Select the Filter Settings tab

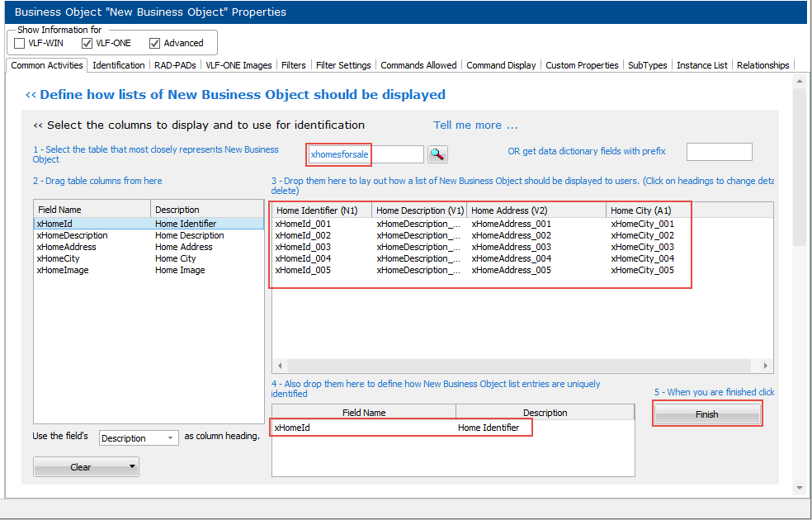pos(343,65)
